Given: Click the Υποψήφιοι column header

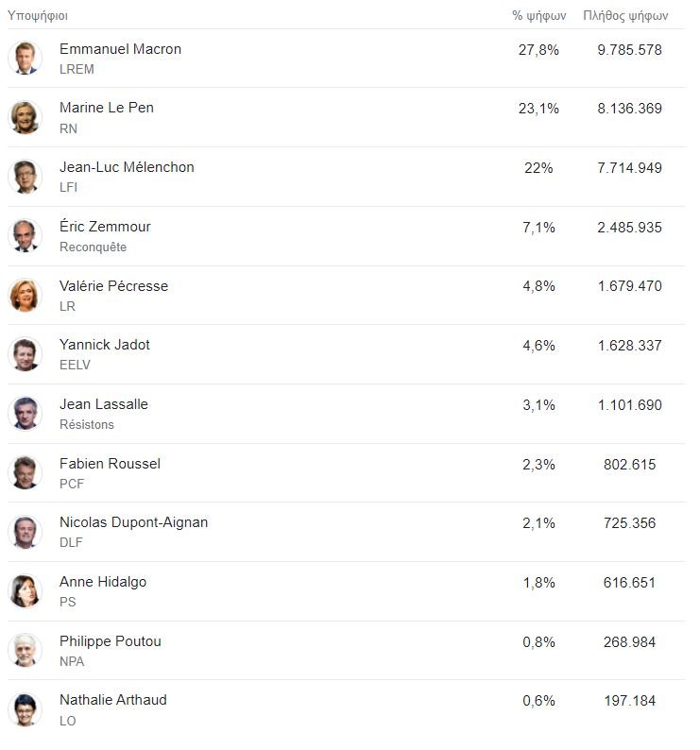Looking at the screenshot, I should coord(38,16).
